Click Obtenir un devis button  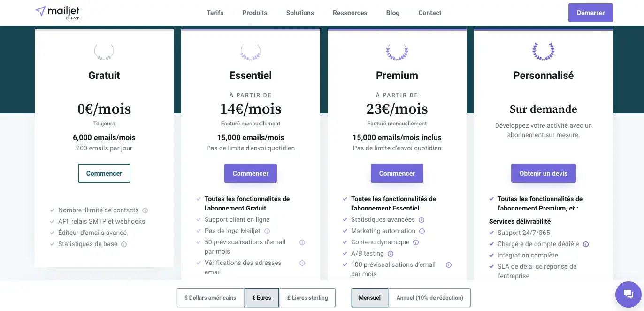[x=544, y=173]
